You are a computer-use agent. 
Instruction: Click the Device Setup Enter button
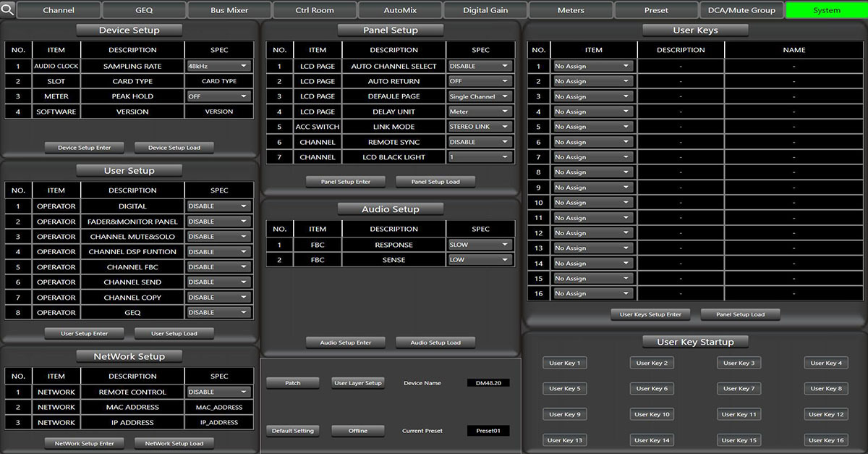[x=85, y=148]
